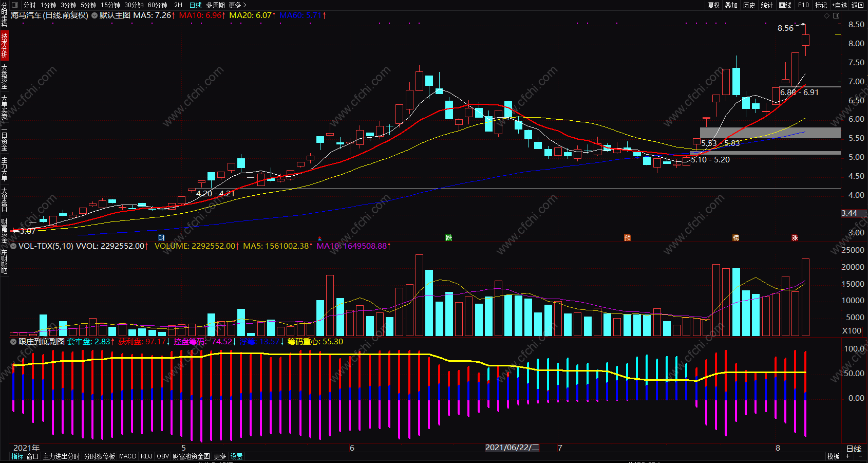Open 历史 history

pos(749,5)
